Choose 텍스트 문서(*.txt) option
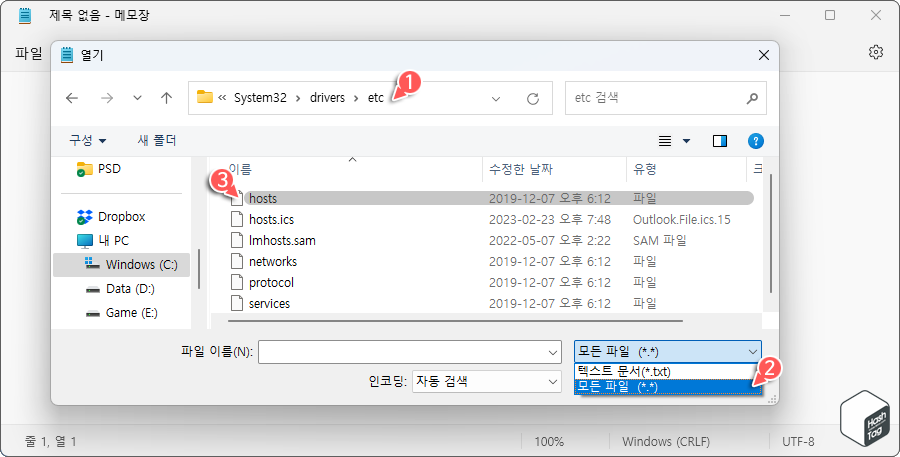Viewport: 900px width, 457px height. 668,371
